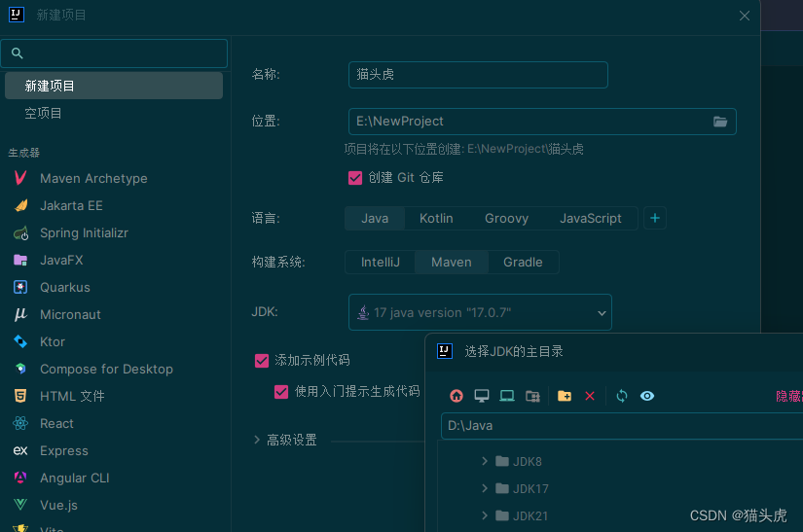The height and width of the screenshot is (532, 803).
Task: Click the Home directory icon in JDK chooser
Action: (456, 396)
